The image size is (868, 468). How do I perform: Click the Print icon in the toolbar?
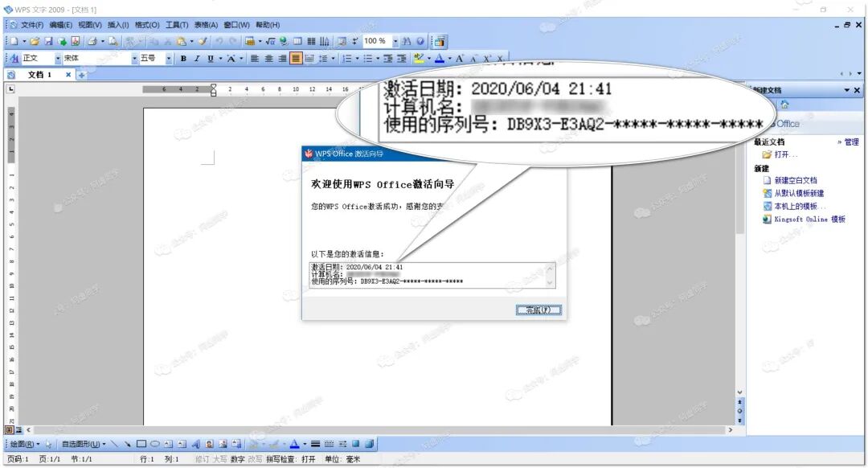(x=92, y=41)
